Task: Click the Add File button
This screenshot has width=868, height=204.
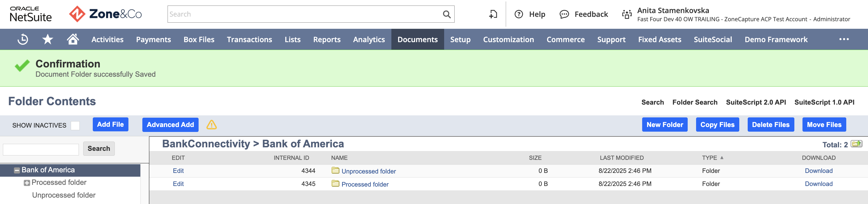Action: [110, 124]
